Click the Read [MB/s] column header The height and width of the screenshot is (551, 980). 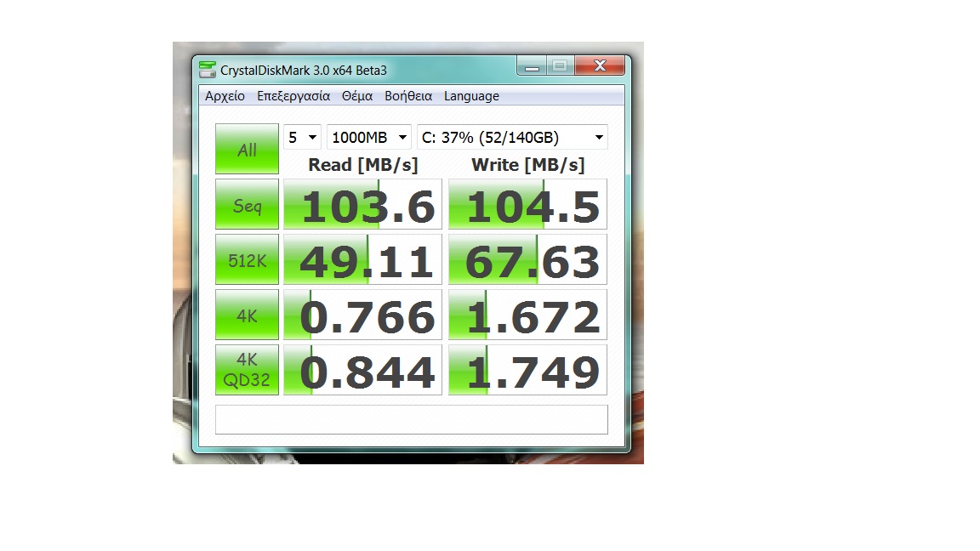(x=362, y=165)
